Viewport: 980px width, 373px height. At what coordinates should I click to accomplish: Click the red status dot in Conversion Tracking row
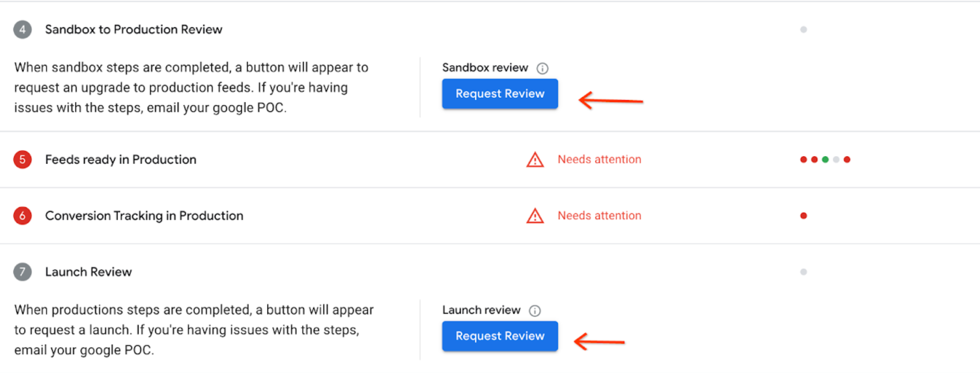click(803, 216)
